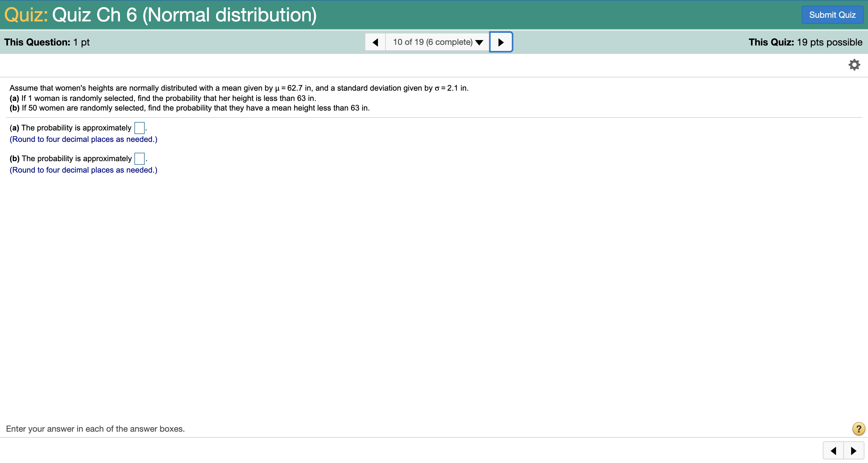Click the 'This Question: 1 pt' label

tap(47, 42)
